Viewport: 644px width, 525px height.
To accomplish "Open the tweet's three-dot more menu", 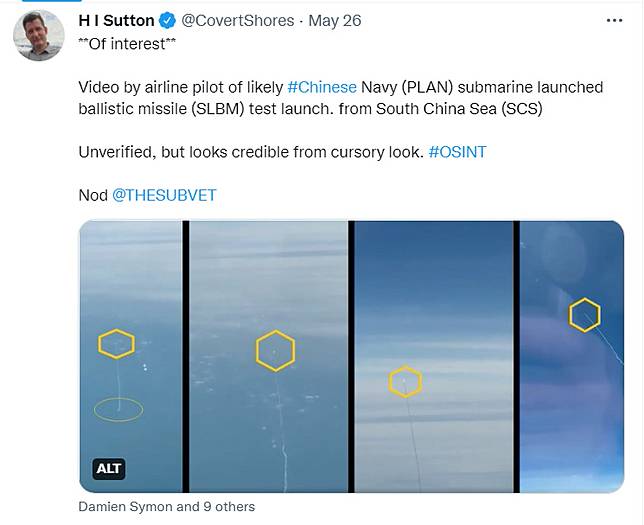I will [615, 19].
